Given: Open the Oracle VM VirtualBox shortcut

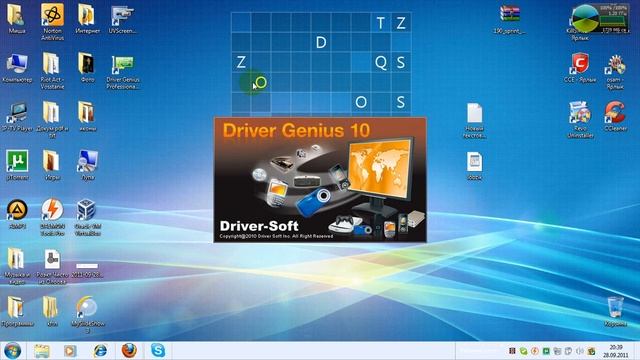Looking at the screenshot, I should point(87,217).
